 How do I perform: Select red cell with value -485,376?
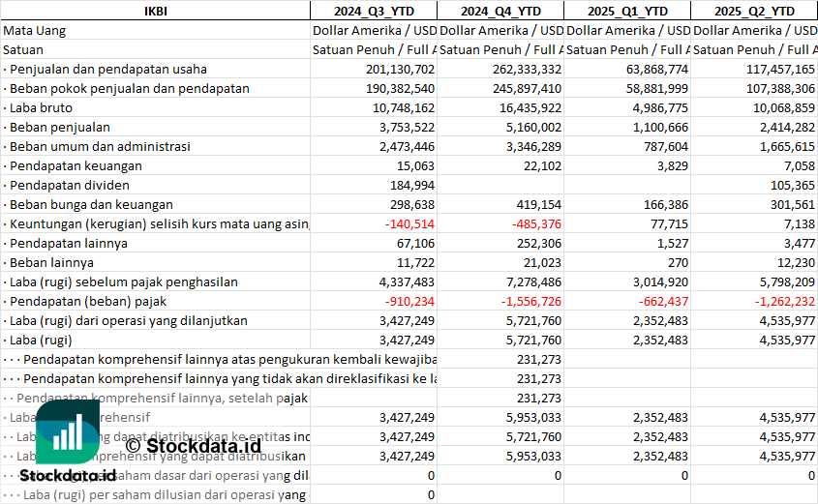tap(500, 223)
